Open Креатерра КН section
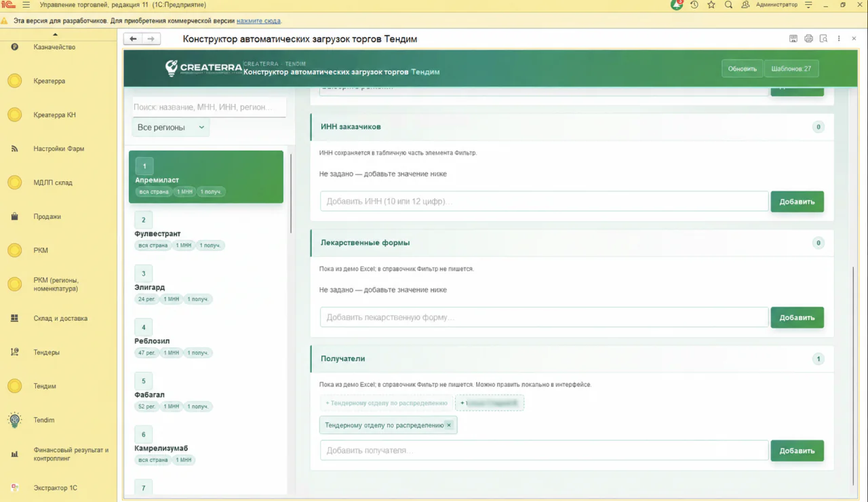 coord(54,115)
